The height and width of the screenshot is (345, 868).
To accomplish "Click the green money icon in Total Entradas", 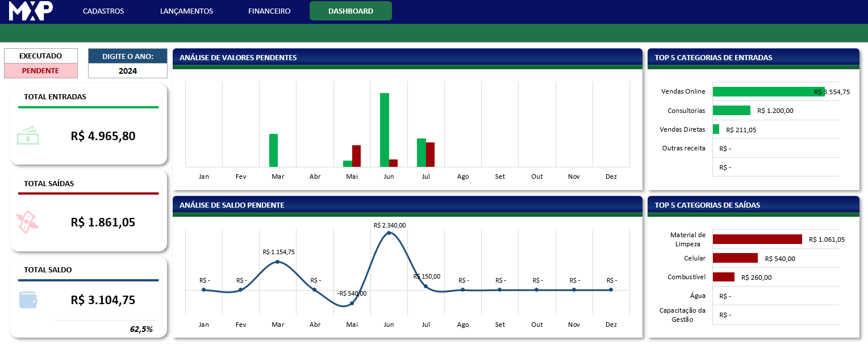I will tap(28, 137).
